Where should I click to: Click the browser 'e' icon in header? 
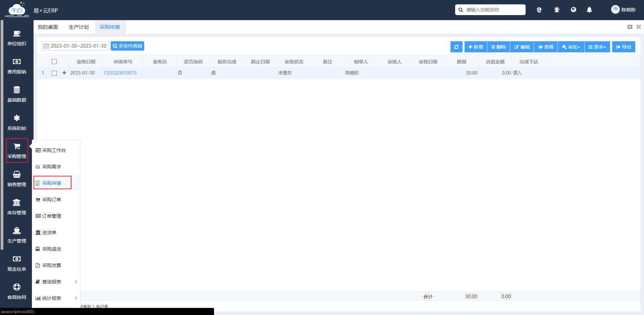pos(539,10)
